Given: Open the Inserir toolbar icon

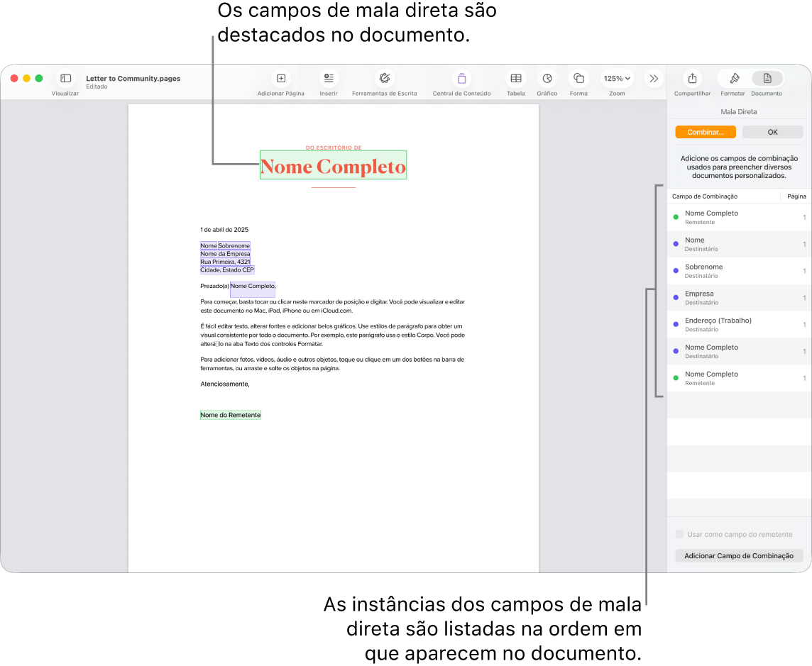Looking at the screenshot, I should (x=329, y=79).
